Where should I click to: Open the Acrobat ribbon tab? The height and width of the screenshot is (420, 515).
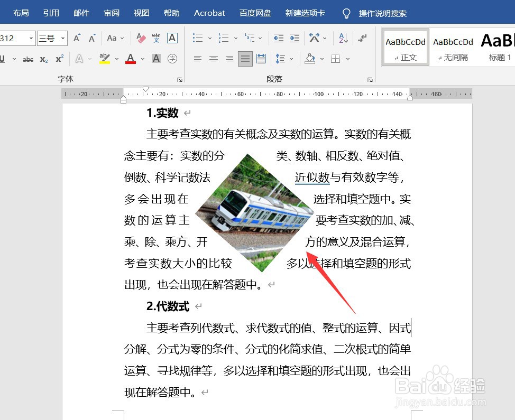209,13
